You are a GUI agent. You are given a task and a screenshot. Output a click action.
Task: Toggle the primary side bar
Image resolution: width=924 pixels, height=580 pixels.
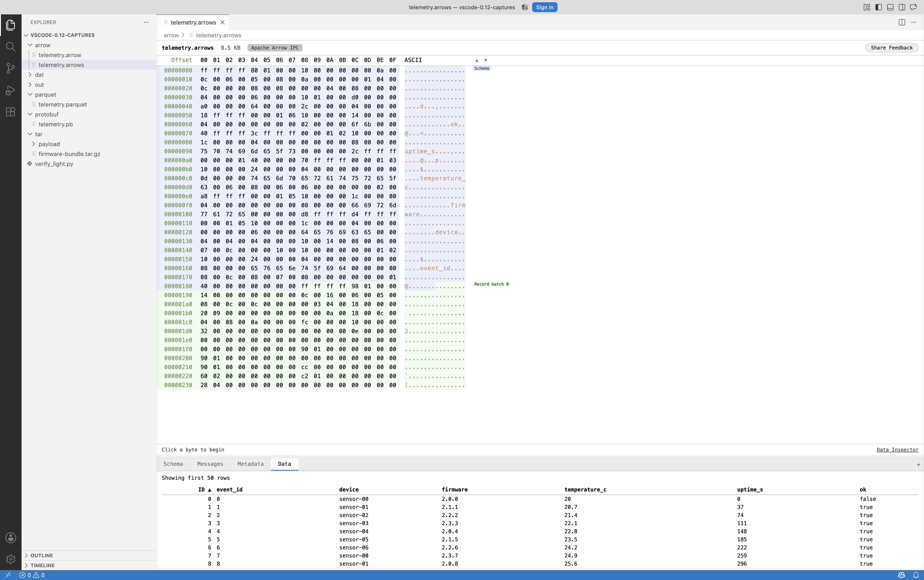coord(878,7)
